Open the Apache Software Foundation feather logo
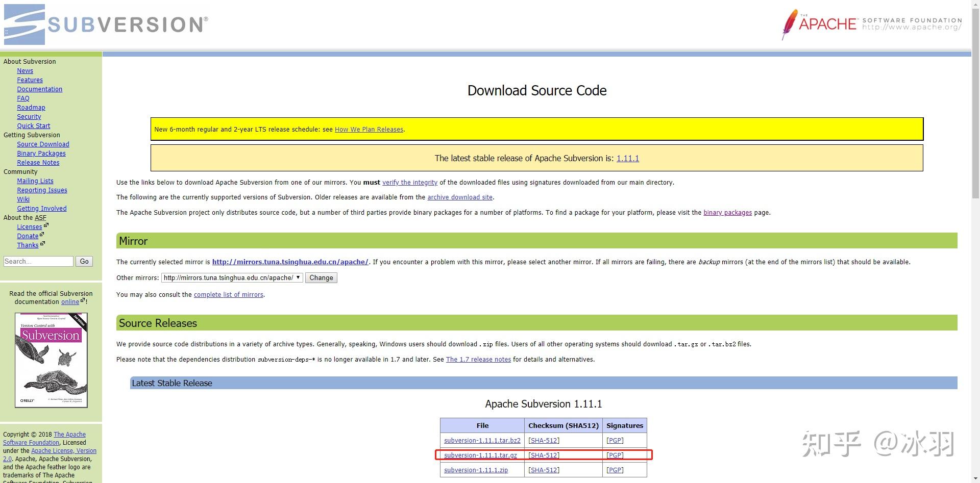This screenshot has width=980, height=483. 871,24
